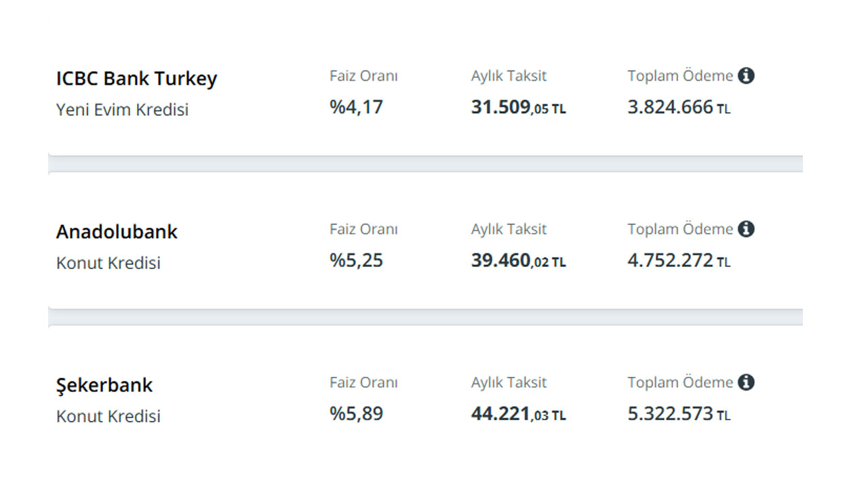
Task: Select Anadolubank Konut Kredisi product name
Action: coord(108,263)
